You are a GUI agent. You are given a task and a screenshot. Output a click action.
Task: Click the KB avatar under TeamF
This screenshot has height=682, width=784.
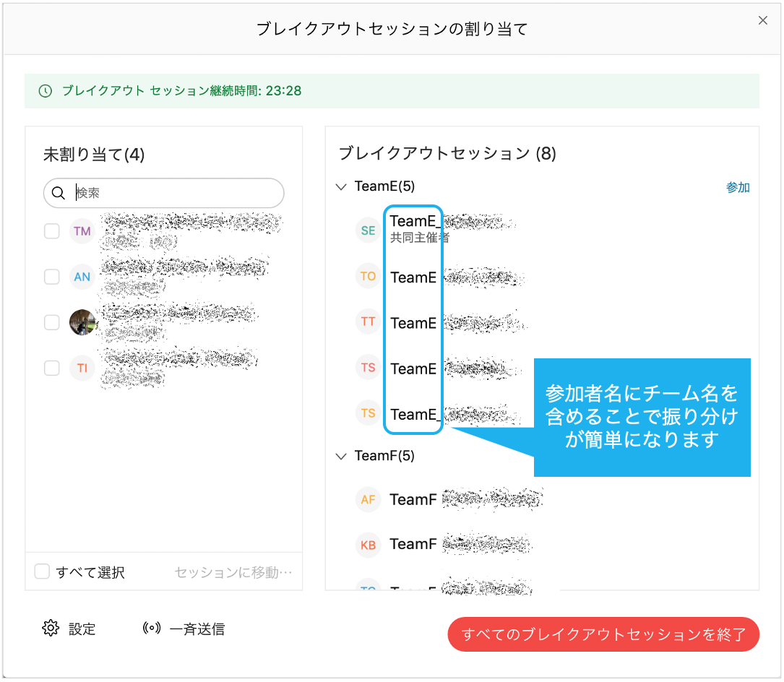click(x=368, y=545)
